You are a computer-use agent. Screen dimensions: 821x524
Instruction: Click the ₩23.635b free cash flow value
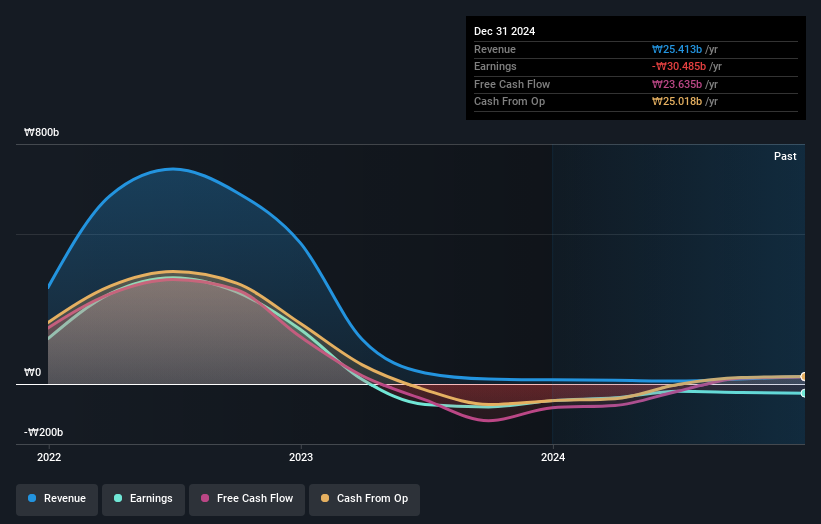(x=676, y=84)
